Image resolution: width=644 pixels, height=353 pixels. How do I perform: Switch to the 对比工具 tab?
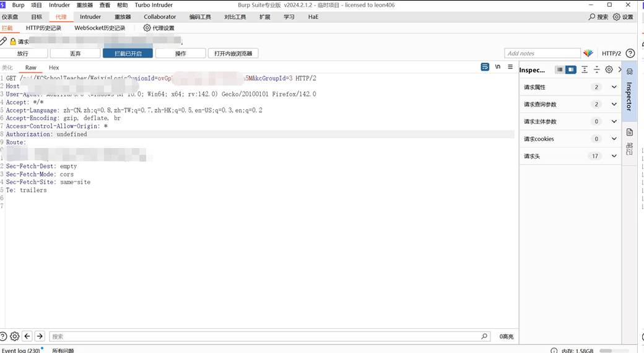pos(235,17)
